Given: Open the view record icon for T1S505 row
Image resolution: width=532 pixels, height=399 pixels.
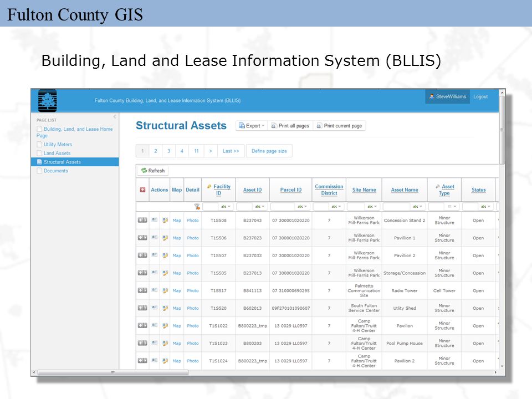Looking at the screenshot, I should (155, 273).
